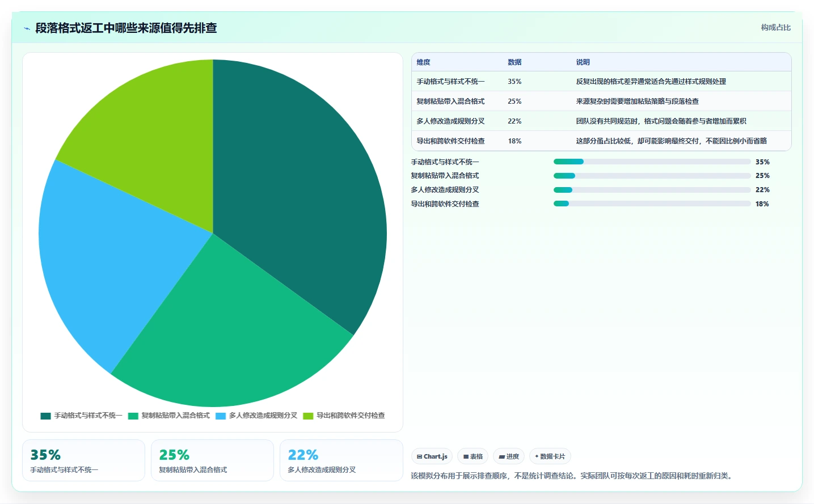Click the blue 多人修改造成规则分叉 legend swatch
814x504 pixels.
(221, 416)
